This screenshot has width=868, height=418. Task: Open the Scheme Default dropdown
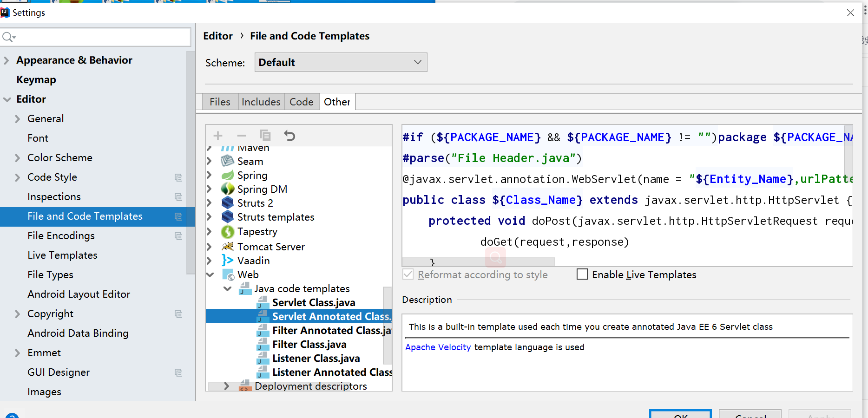(x=341, y=62)
